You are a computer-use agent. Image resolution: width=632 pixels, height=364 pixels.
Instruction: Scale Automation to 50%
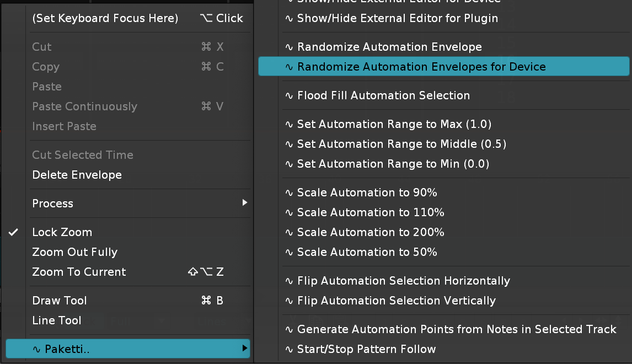click(367, 252)
